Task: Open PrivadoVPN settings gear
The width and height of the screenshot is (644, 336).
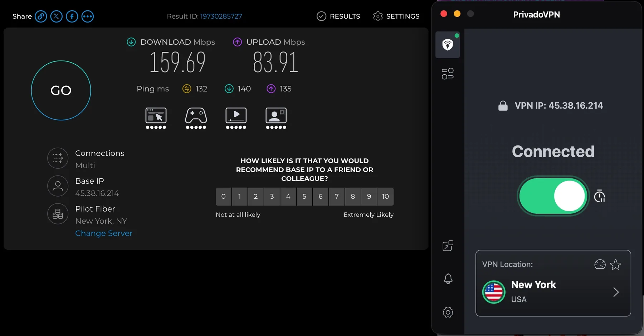Action: point(448,312)
